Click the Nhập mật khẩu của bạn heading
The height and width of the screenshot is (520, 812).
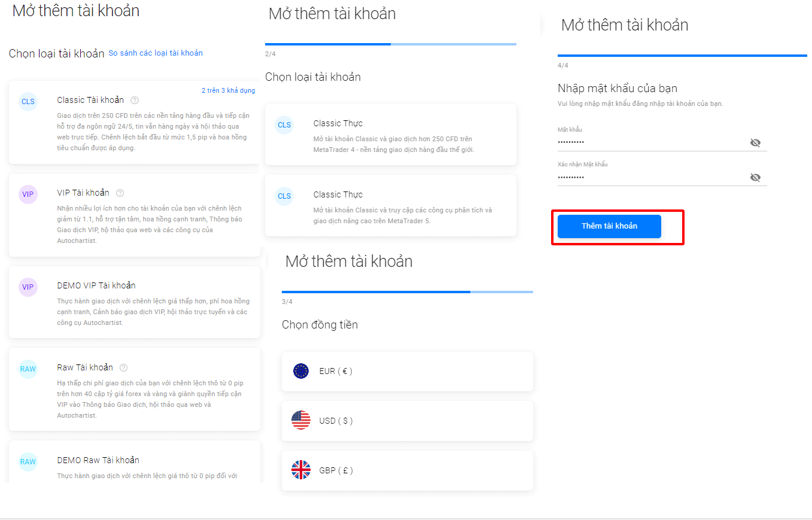click(x=618, y=89)
